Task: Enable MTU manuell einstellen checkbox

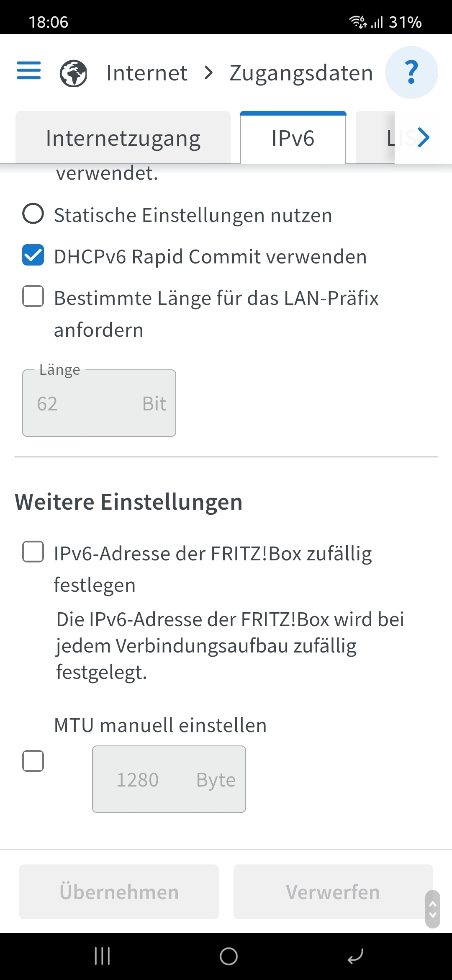Action: (x=33, y=761)
